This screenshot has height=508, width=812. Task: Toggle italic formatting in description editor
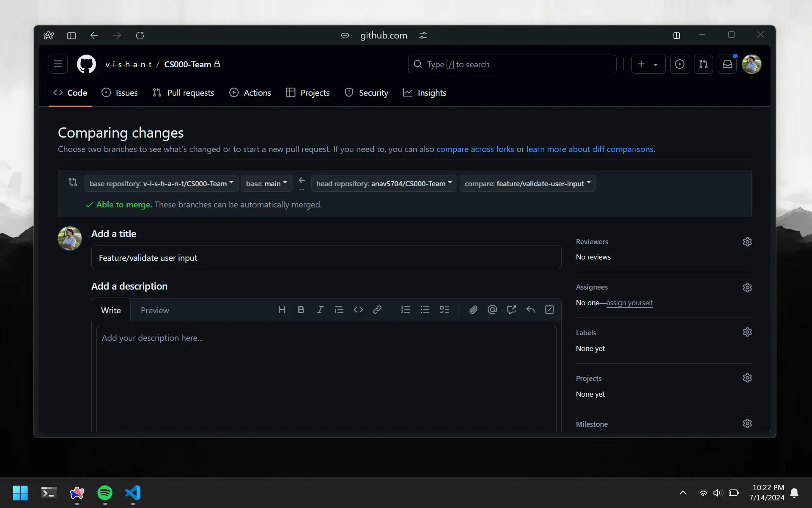320,309
